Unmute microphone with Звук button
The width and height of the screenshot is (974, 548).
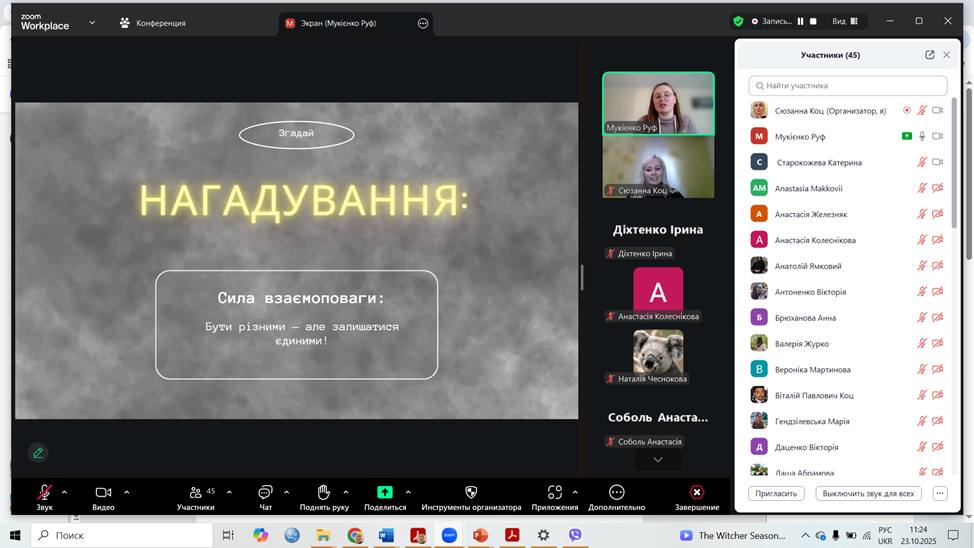(44, 492)
